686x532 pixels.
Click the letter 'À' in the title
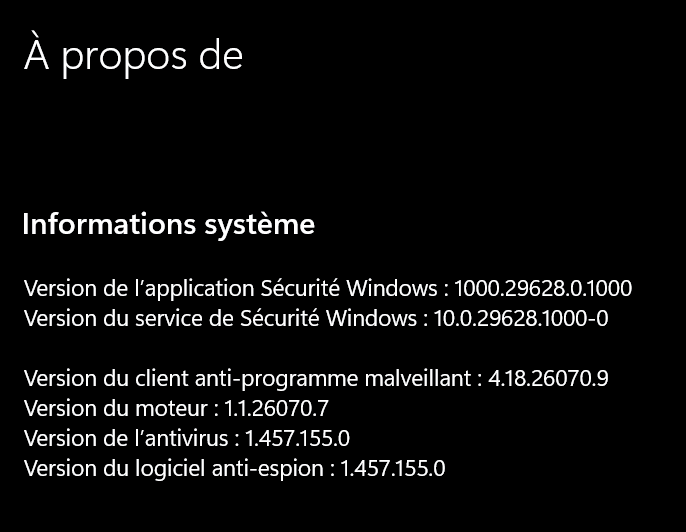36,50
